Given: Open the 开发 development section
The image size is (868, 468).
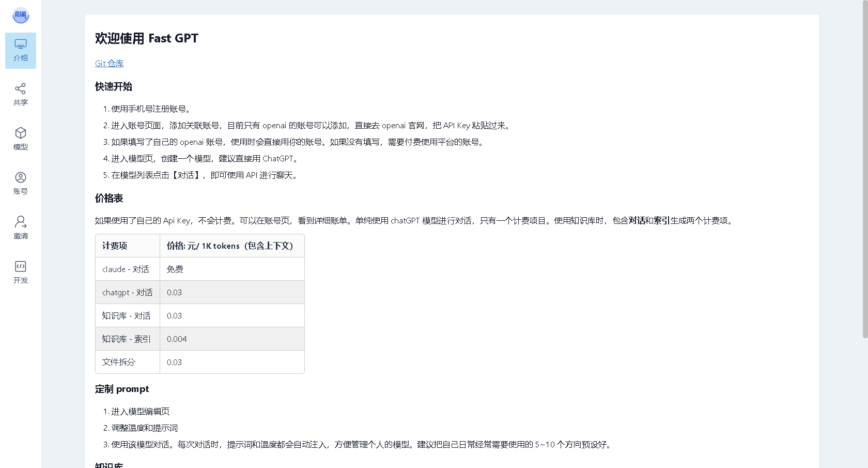Looking at the screenshot, I should [x=20, y=273].
